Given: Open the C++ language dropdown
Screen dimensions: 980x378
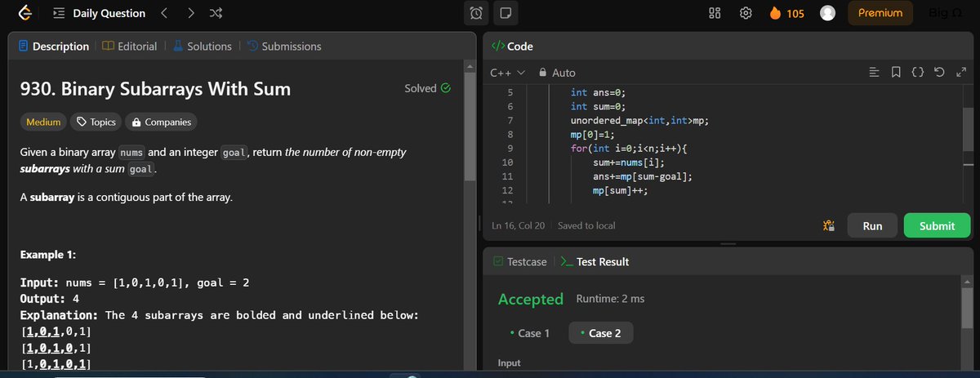Looking at the screenshot, I should (x=507, y=73).
